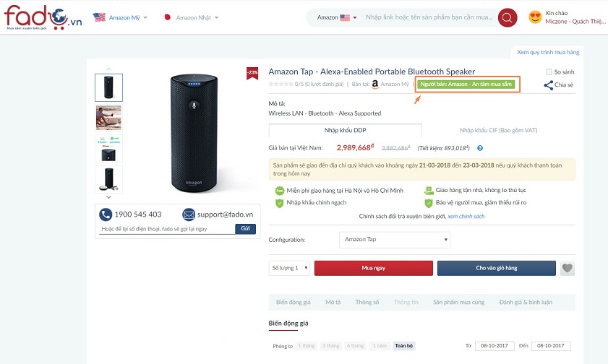Click the Đến end date field
The height and width of the screenshot is (364, 608).
[x=551, y=346]
